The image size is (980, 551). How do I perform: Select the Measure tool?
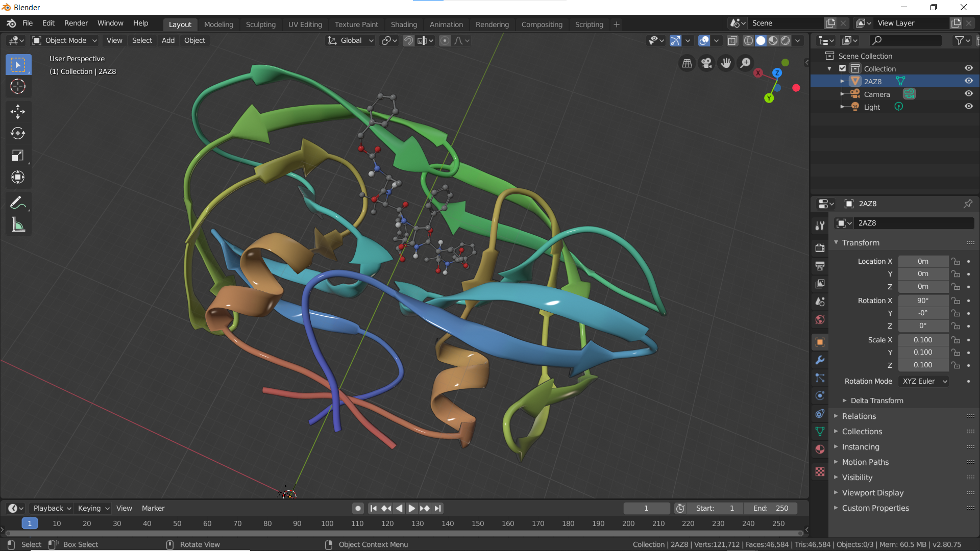[18, 224]
